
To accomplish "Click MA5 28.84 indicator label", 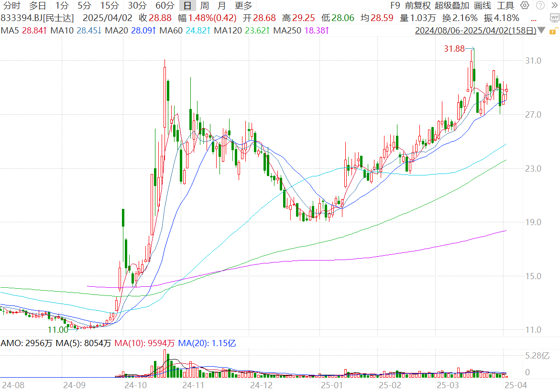I will click(x=24, y=30).
